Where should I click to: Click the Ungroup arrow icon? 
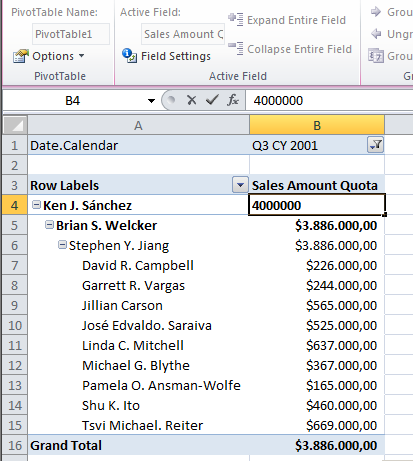point(376,34)
